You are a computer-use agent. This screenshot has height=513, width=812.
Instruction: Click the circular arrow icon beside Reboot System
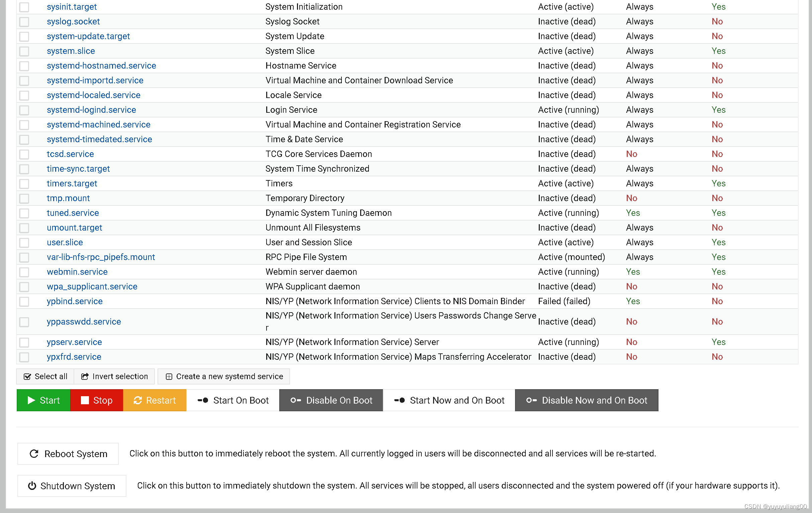(34, 453)
